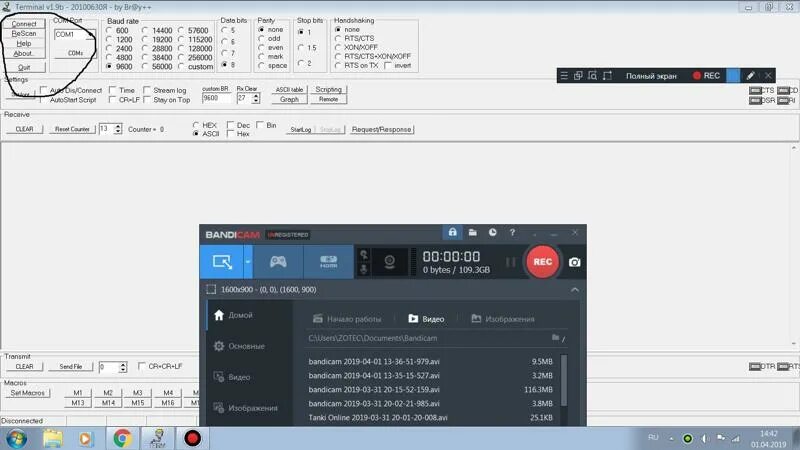Click the Connect button
Viewport: 800px width, 450px height.
coord(24,24)
